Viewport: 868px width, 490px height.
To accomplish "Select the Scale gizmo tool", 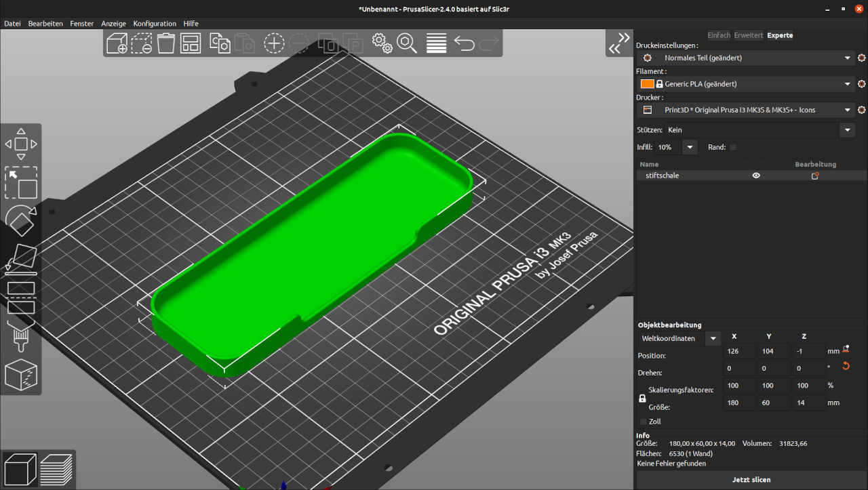I will [21, 183].
